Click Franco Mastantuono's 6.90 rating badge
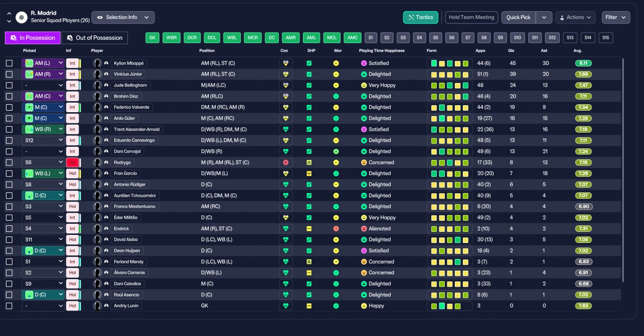 [584, 207]
